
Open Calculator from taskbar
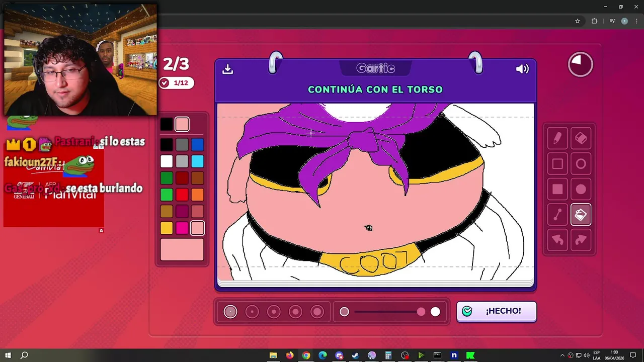pyautogui.click(x=388, y=355)
